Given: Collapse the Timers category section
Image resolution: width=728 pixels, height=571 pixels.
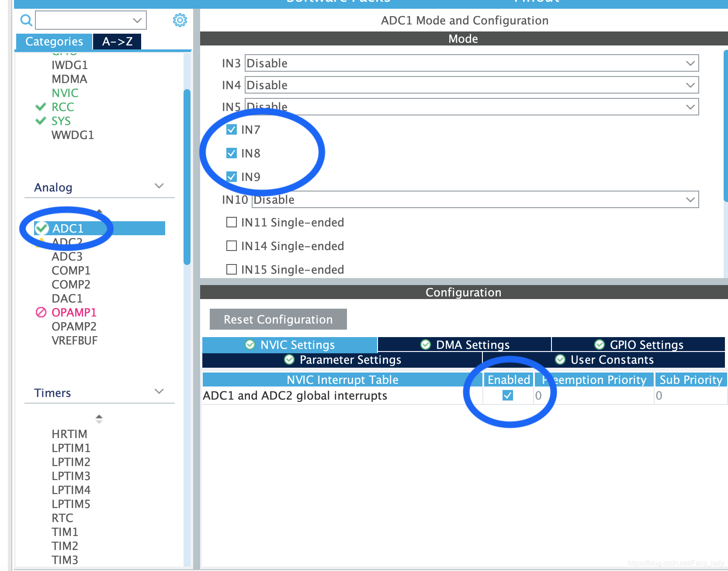Looking at the screenshot, I should click(x=159, y=391).
